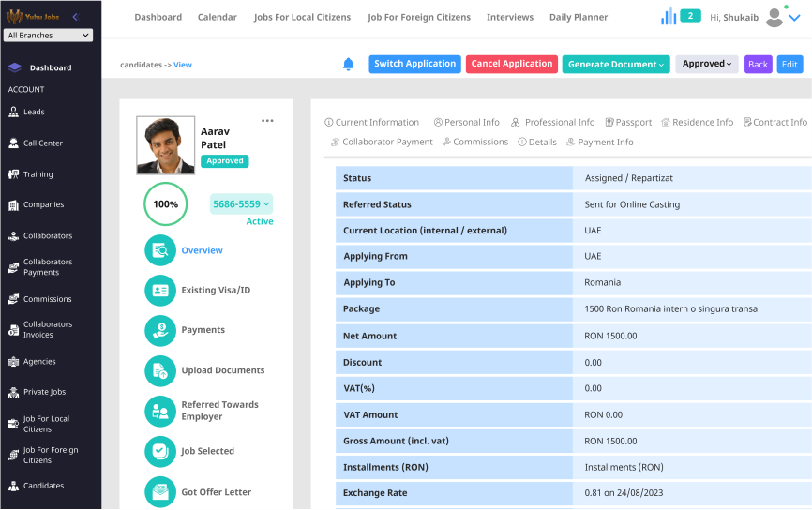Click the bar chart stats icon
The width and height of the screenshot is (812, 510).
click(669, 17)
